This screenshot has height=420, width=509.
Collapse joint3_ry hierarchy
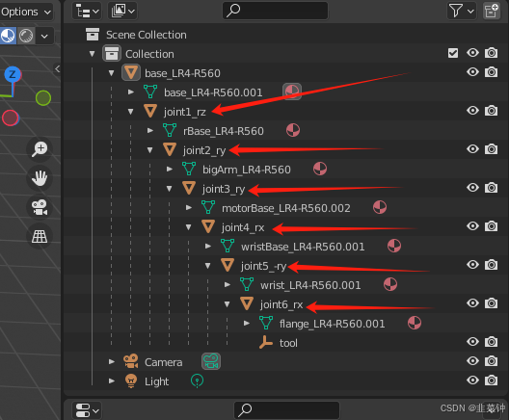169,189
